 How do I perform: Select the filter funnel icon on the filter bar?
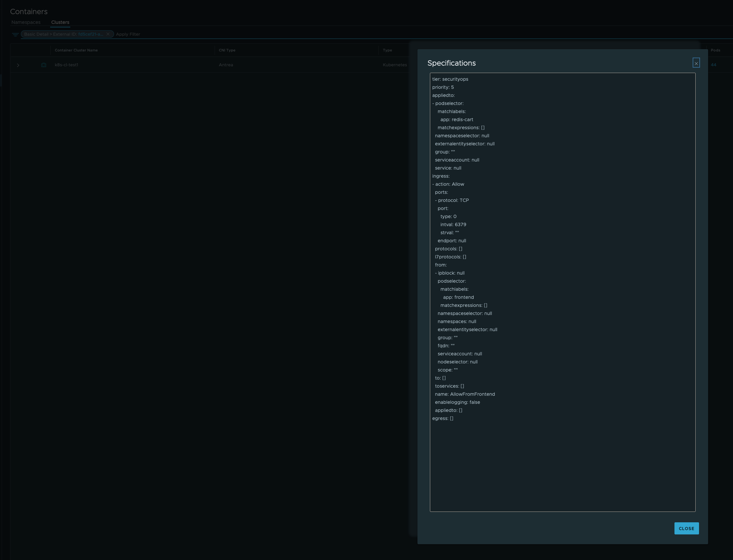point(15,34)
